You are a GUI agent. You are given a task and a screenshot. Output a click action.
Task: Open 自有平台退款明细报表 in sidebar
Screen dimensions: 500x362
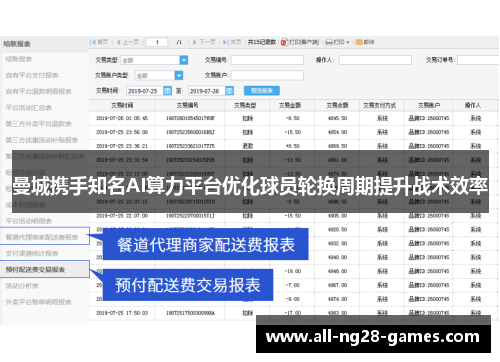pos(38,91)
